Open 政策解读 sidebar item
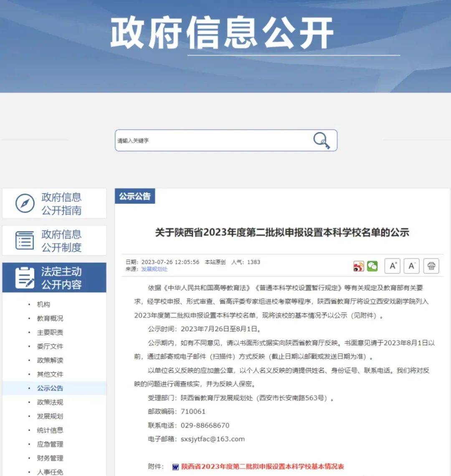 50,360
